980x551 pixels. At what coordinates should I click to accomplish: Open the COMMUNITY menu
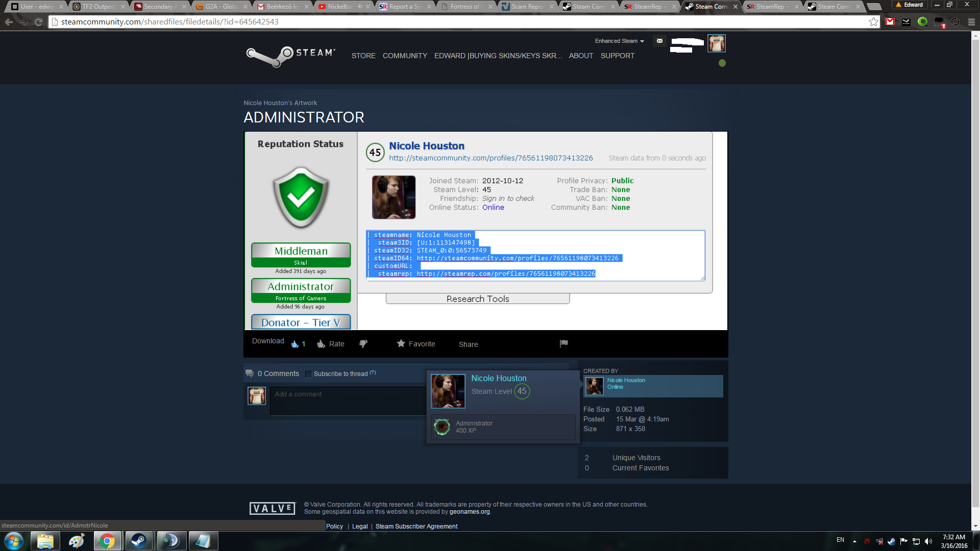(x=405, y=56)
